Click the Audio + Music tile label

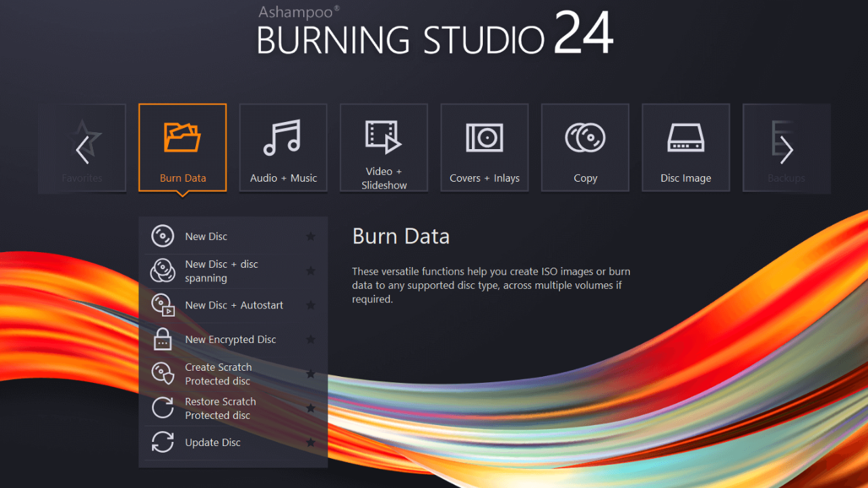point(283,178)
